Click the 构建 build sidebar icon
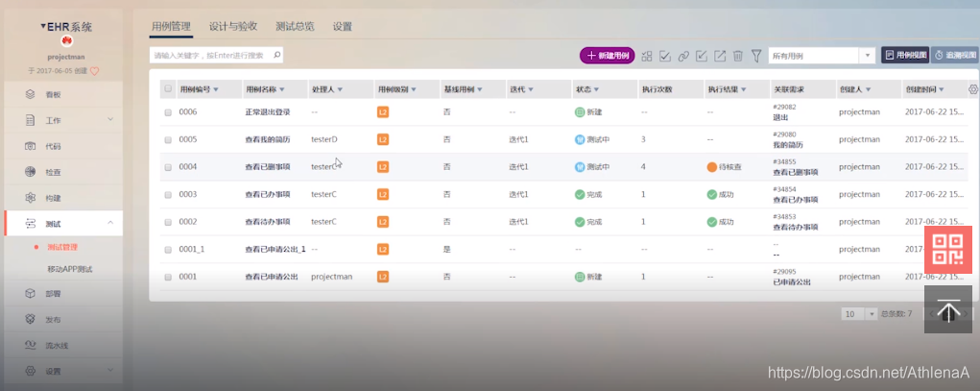This screenshot has width=980, height=391. [x=30, y=198]
